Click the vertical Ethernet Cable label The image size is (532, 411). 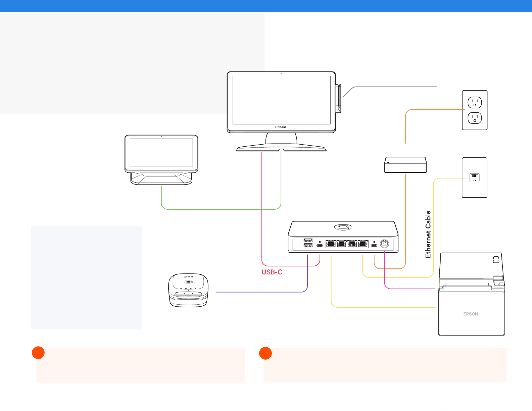pos(428,234)
